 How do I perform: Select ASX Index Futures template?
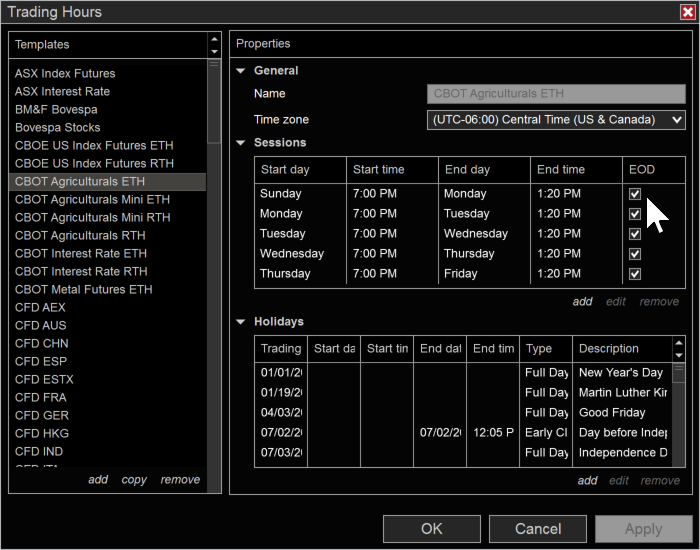click(x=107, y=74)
